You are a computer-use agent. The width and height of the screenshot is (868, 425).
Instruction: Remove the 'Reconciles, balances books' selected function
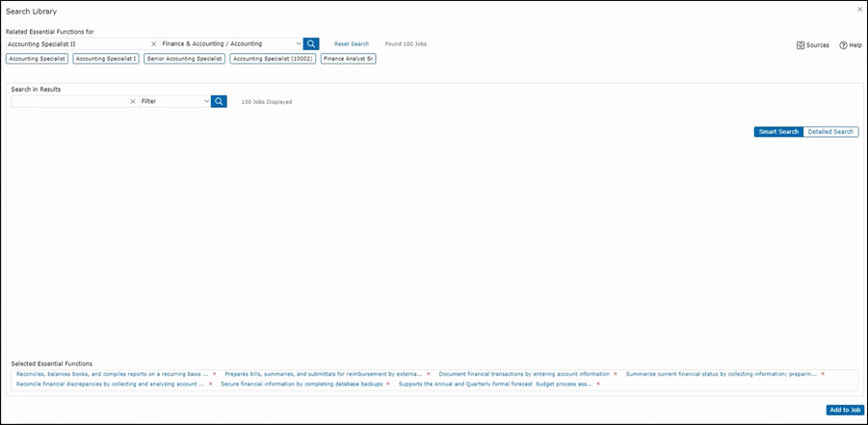click(x=214, y=374)
